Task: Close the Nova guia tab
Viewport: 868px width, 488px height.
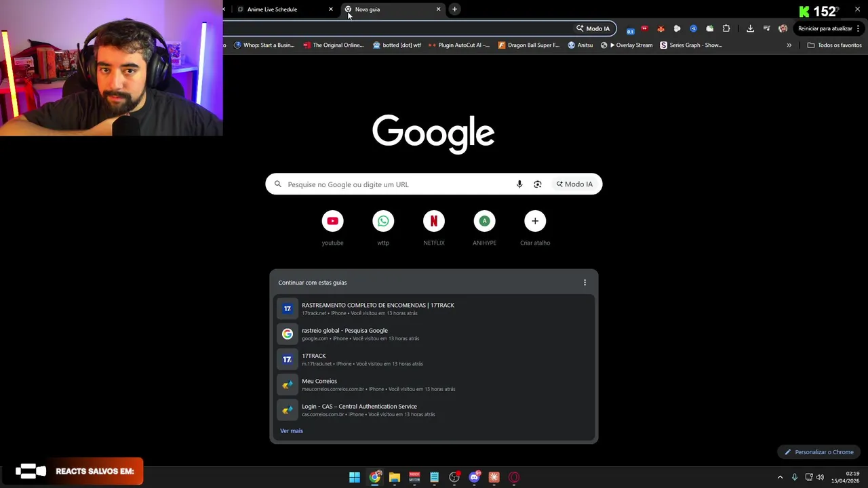Action: pos(438,9)
